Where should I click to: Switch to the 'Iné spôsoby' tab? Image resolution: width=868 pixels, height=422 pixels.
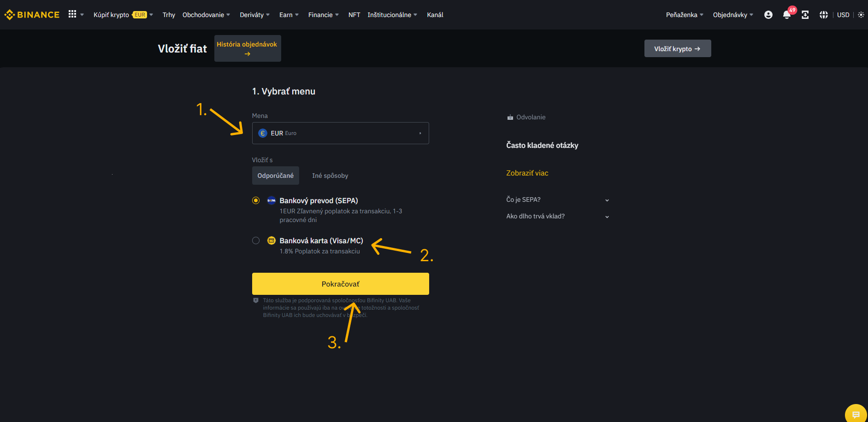[x=330, y=176]
